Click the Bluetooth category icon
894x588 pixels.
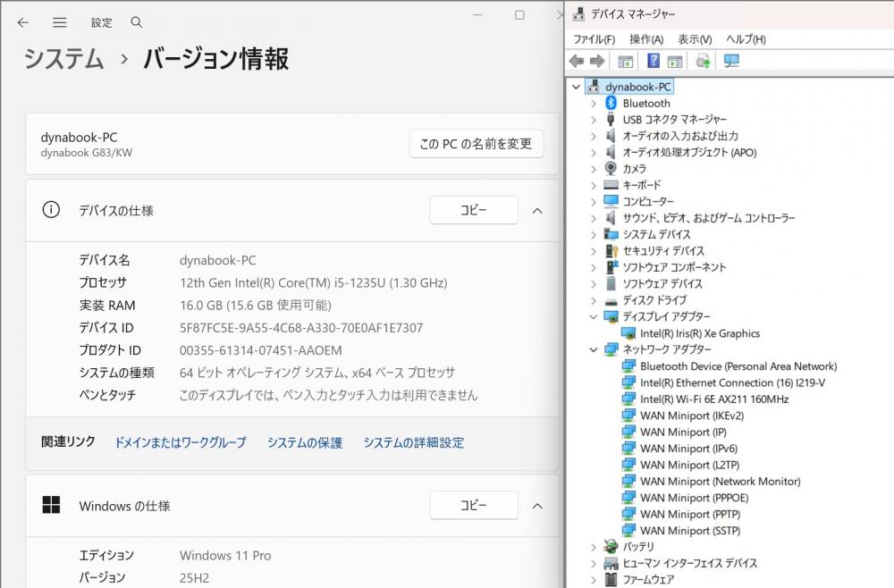[611, 103]
